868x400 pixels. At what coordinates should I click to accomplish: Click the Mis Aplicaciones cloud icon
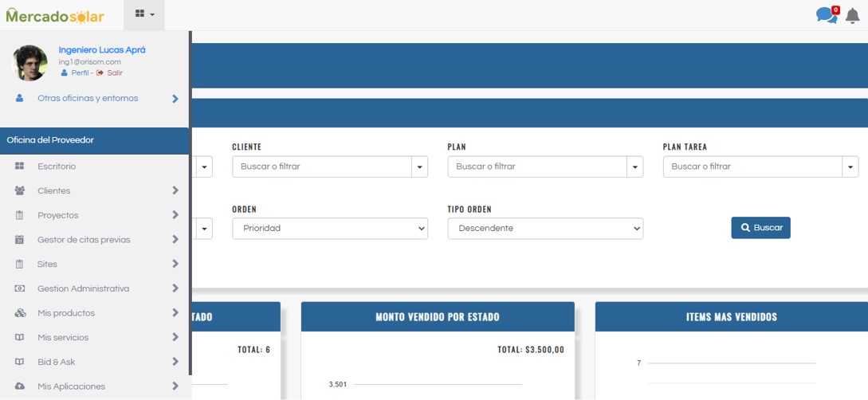click(20, 386)
